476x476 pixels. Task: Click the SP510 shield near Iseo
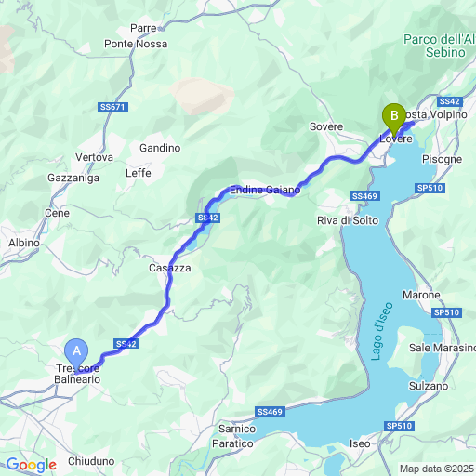coord(399,426)
